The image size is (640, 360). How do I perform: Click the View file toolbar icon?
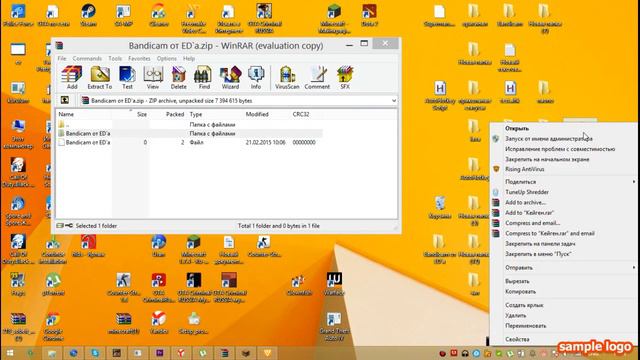(153, 78)
